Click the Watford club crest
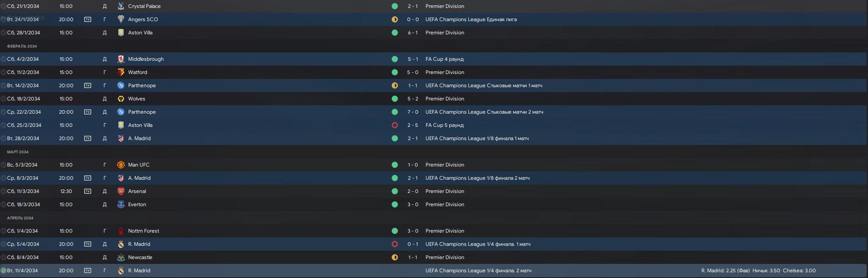 121,72
